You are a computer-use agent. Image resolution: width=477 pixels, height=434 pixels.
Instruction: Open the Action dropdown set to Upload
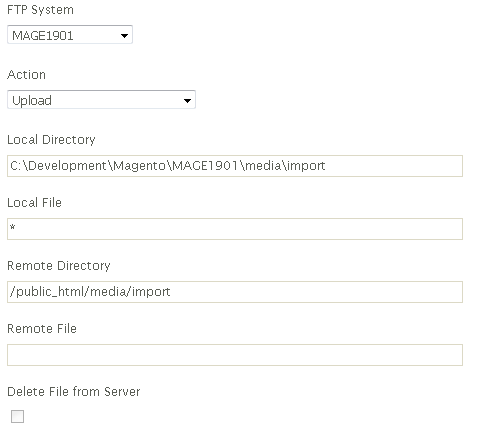(101, 100)
